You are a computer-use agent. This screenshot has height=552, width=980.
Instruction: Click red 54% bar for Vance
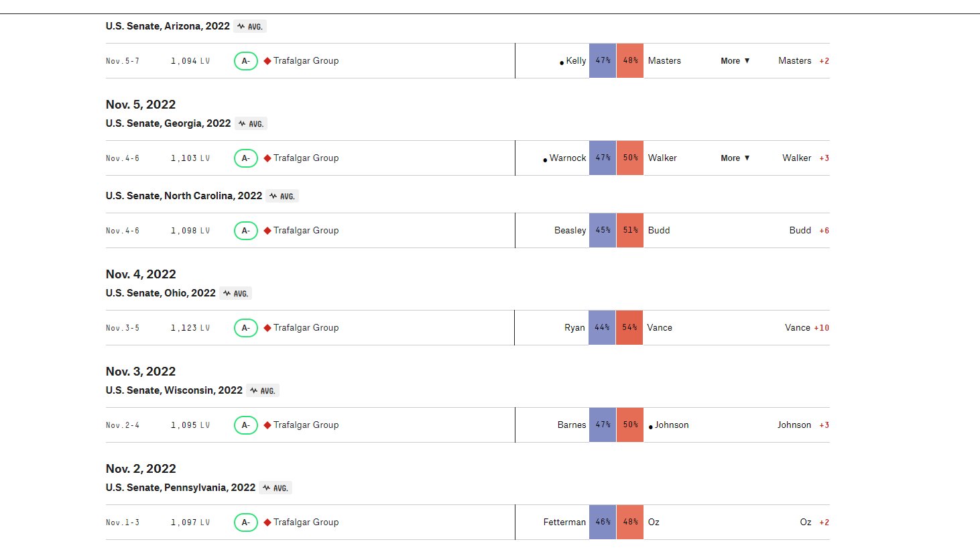[629, 328]
